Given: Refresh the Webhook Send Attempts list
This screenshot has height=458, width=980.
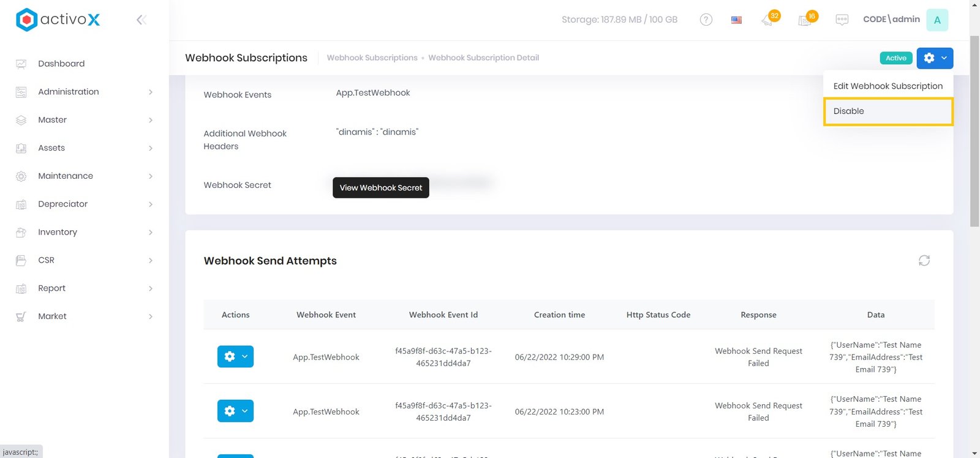Looking at the screenshot, I should coord(924,261).
